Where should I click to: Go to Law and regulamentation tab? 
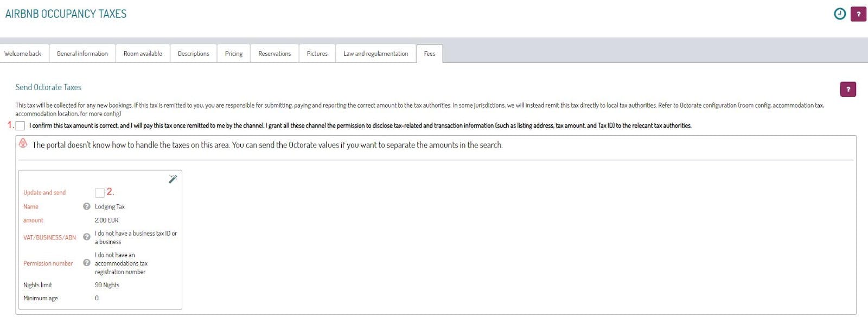pos(376,54)
